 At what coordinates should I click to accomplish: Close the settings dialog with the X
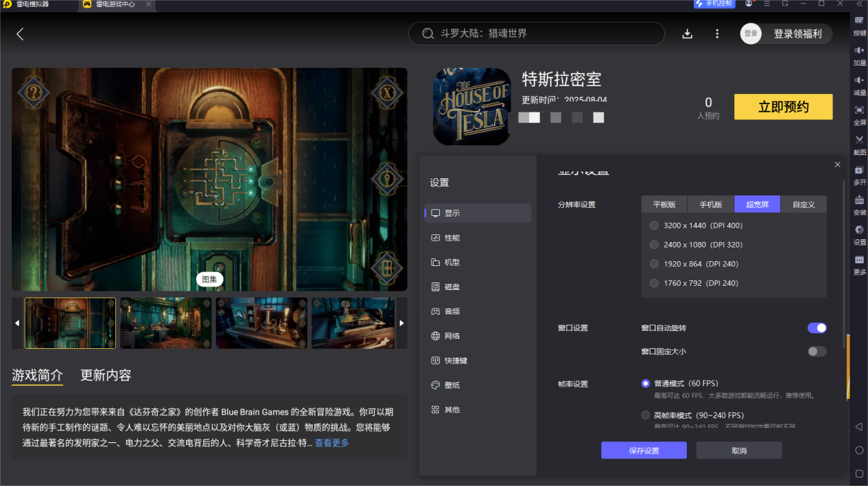pyautogui.click(x=837, y=165)
